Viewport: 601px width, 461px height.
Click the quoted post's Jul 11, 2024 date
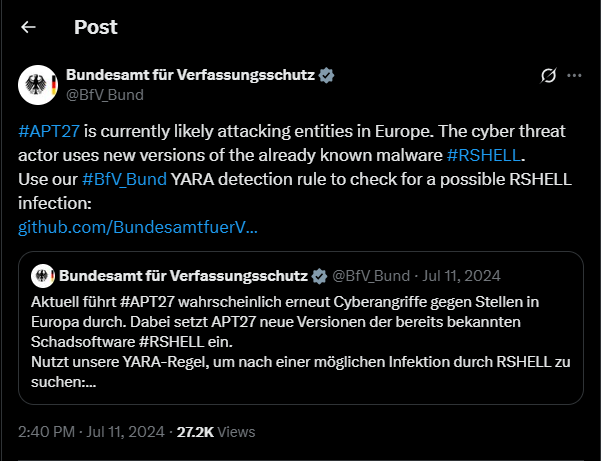461,276
